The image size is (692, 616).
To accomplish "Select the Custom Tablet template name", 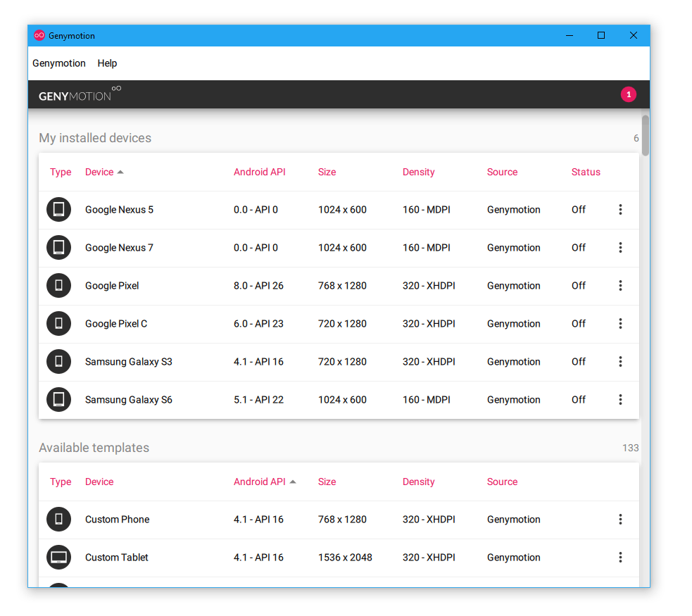I will click(x=117, y=558).
